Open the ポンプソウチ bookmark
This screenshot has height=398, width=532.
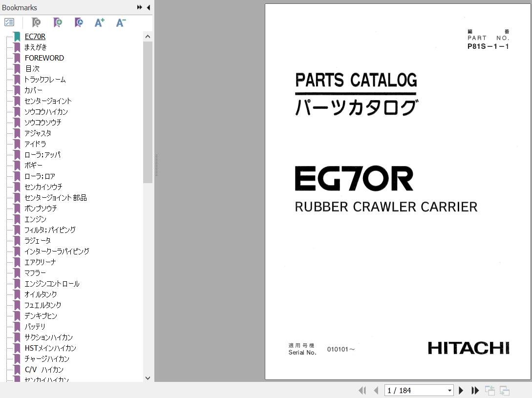click(x=41, y=209)
